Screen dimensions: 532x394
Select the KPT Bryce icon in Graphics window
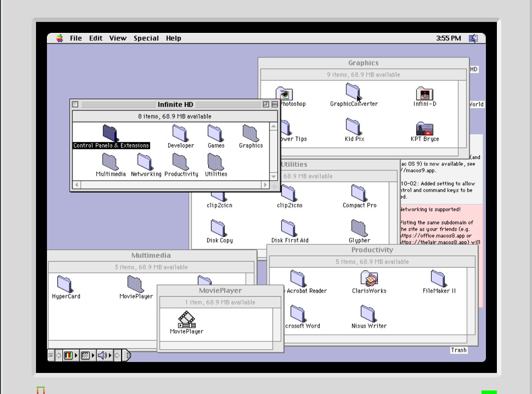424,129
